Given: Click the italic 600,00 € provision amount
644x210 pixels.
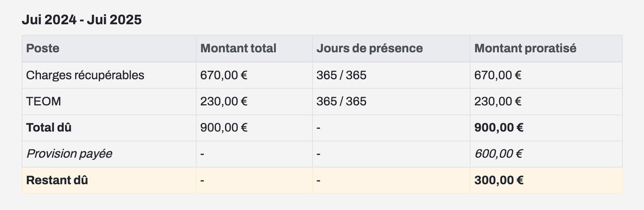Looking at the screenshot, I should tap(499, 154).
